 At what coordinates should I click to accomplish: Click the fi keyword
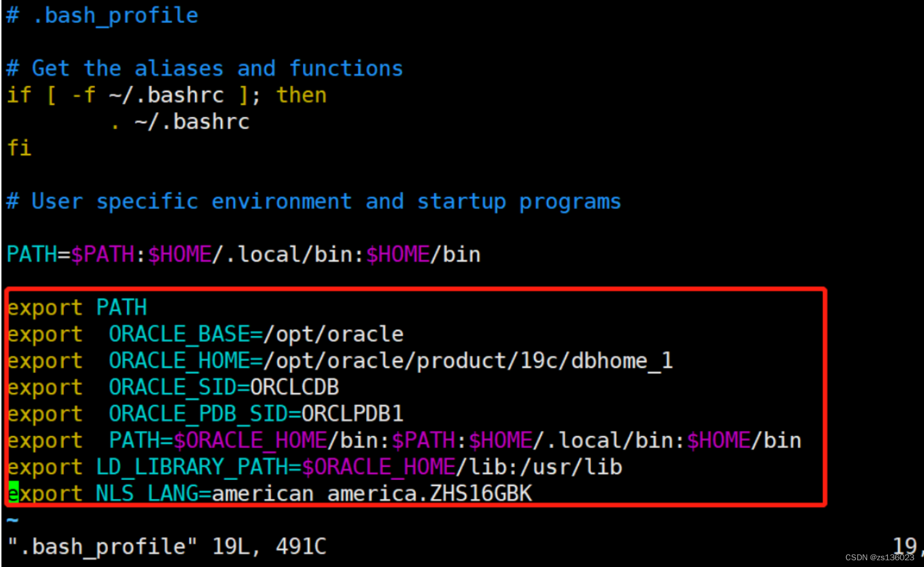tap(18, 148)
